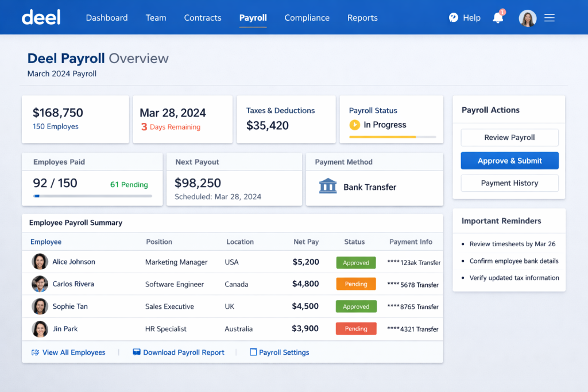588x392 pixels.
Task: Select Sophie Tan name
Action: coord(70,306)
